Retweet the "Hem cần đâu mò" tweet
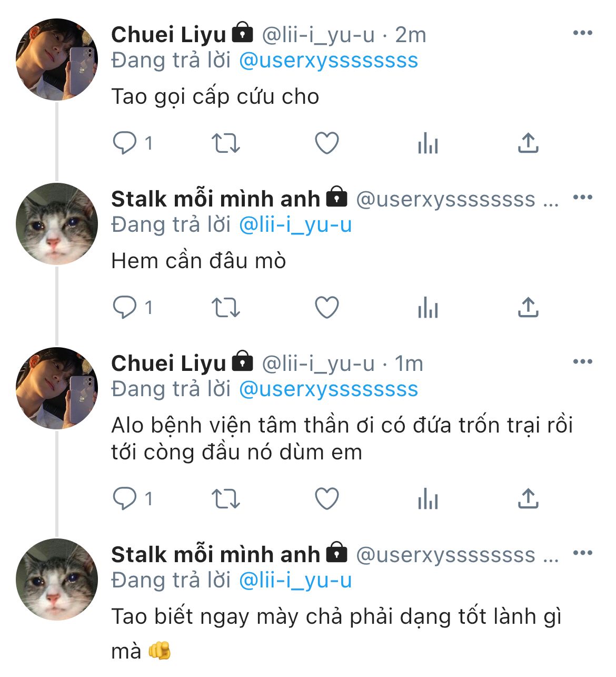The width and height of the screenshot is (616, 677). 225,307
